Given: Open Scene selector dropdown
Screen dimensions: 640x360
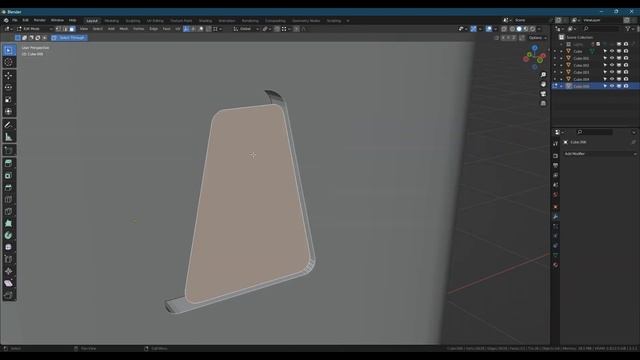Looking at the screenshot, I should tap(506, 20).
